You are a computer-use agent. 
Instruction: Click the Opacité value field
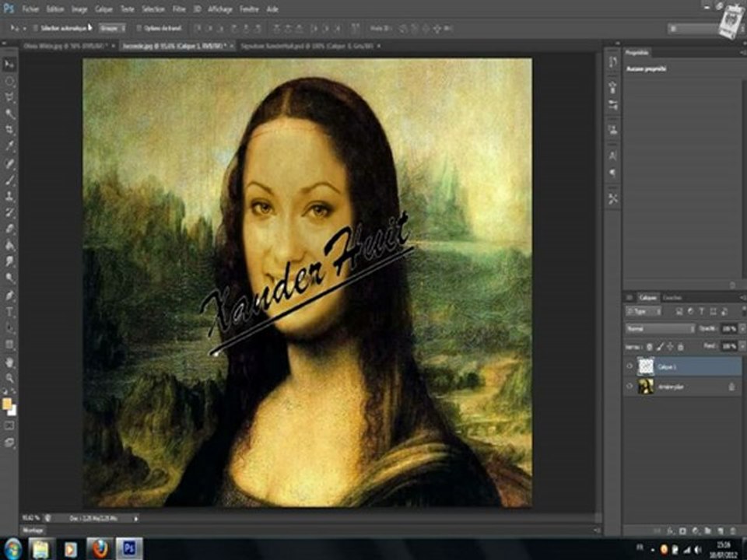point(729,328)
